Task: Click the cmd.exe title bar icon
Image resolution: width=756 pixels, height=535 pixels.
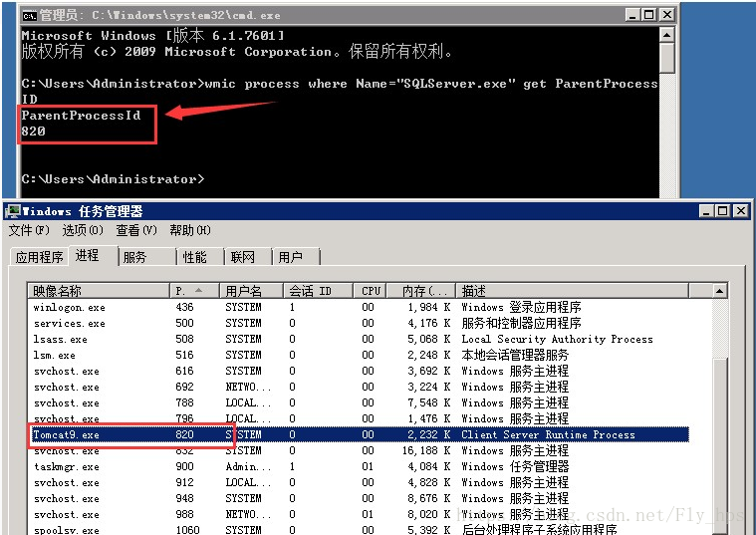Action: pos(30,15)
